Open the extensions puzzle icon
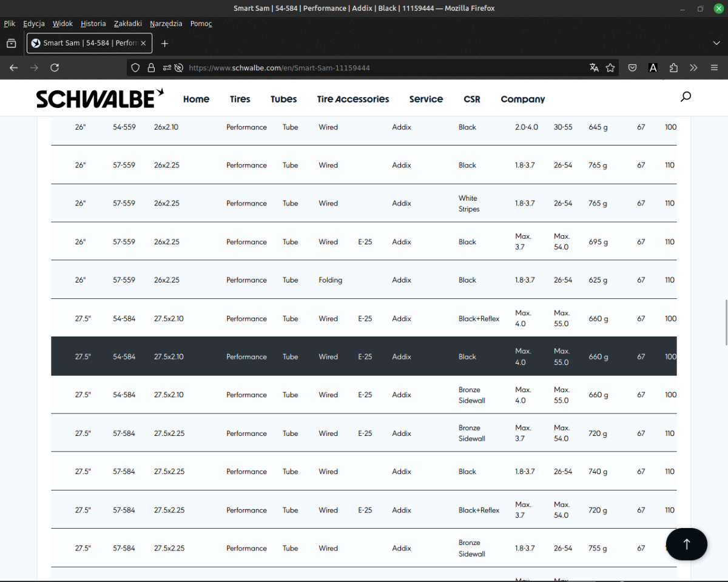 coord(673,68)
